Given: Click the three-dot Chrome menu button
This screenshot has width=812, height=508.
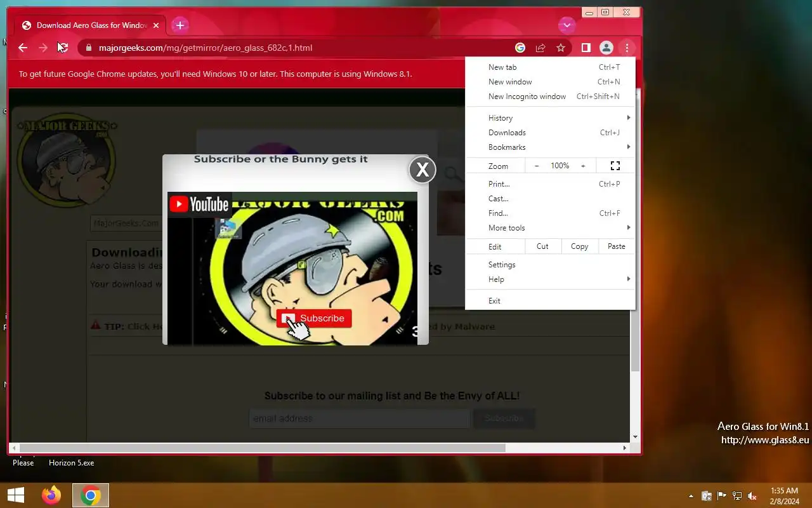Looking at the screenshot, I should click(627, 48).
